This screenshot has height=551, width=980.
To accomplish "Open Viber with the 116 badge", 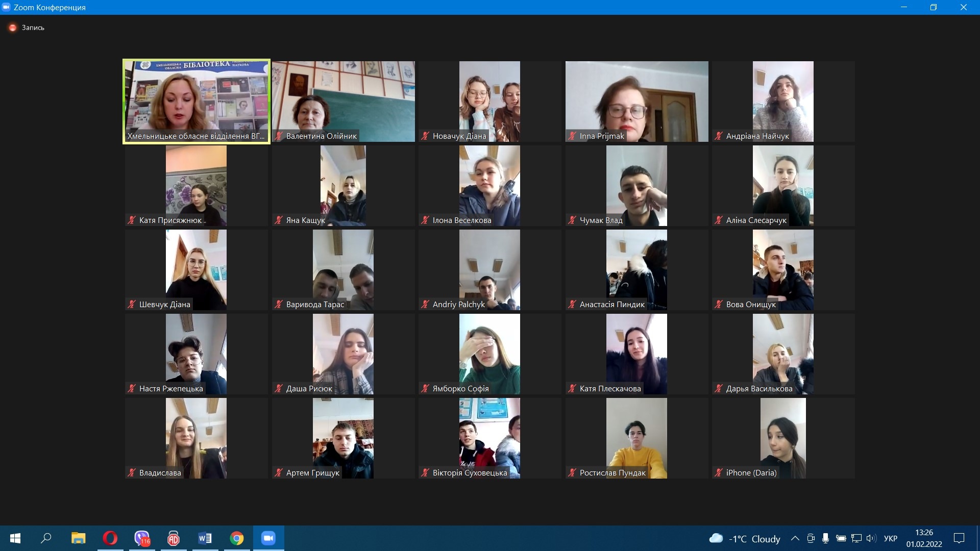I will pos(142,538).
